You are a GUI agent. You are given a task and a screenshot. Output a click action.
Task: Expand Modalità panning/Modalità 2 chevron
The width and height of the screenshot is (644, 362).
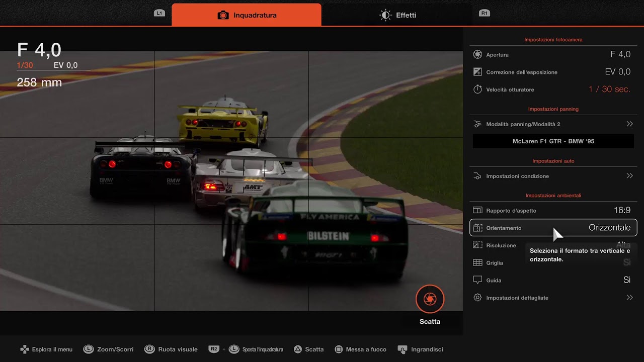click(x=629, y=124)
